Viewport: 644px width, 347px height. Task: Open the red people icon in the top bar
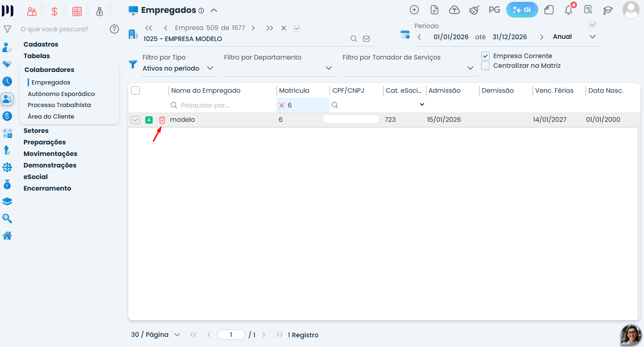pos(32,12)
